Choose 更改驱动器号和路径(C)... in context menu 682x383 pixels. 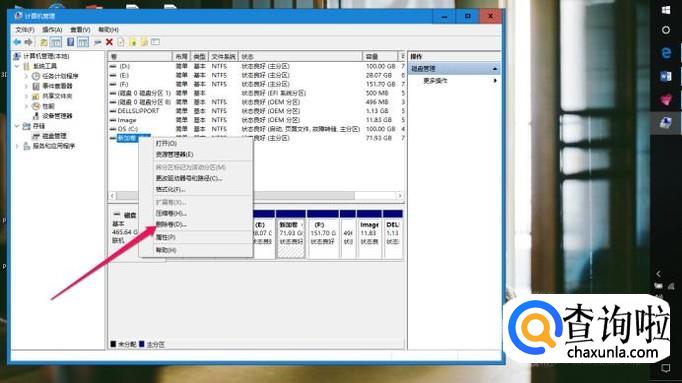[x=196, y=178]
